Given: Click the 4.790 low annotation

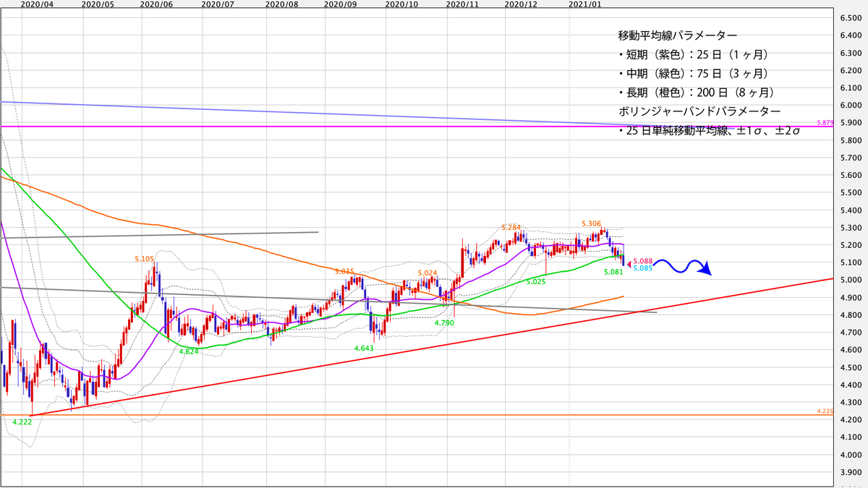Looking at the screenshot, I should point(444,323).
